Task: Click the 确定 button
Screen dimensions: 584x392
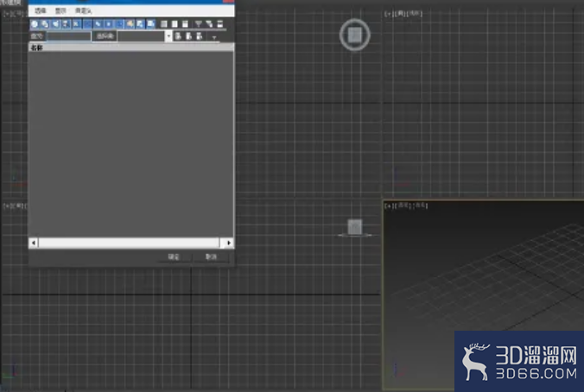Action: click(x=174, y=256)
